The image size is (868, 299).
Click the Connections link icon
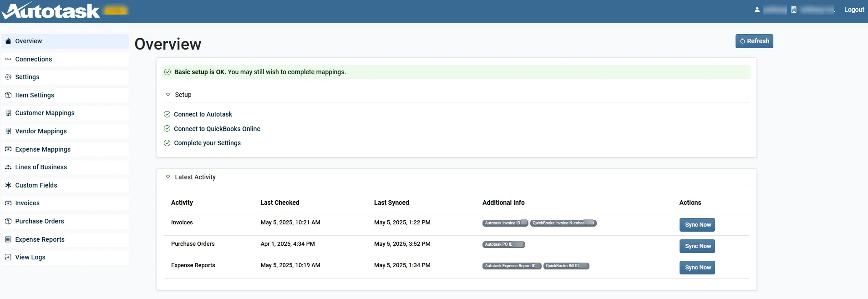pyautogui.click(x=8, y=59)
